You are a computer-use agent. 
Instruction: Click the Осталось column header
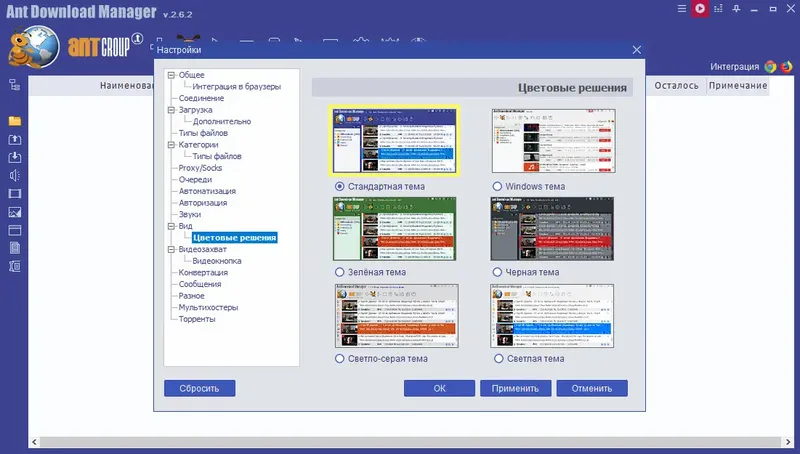677,86
